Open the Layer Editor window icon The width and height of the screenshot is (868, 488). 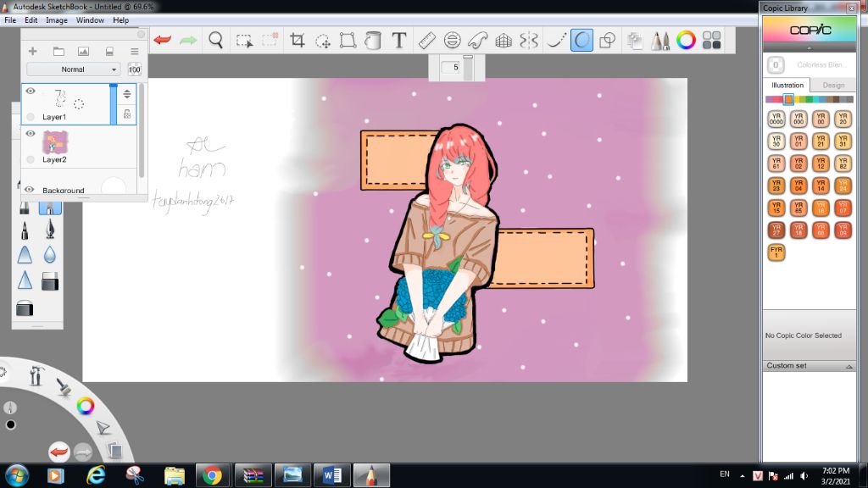[635, 40]
